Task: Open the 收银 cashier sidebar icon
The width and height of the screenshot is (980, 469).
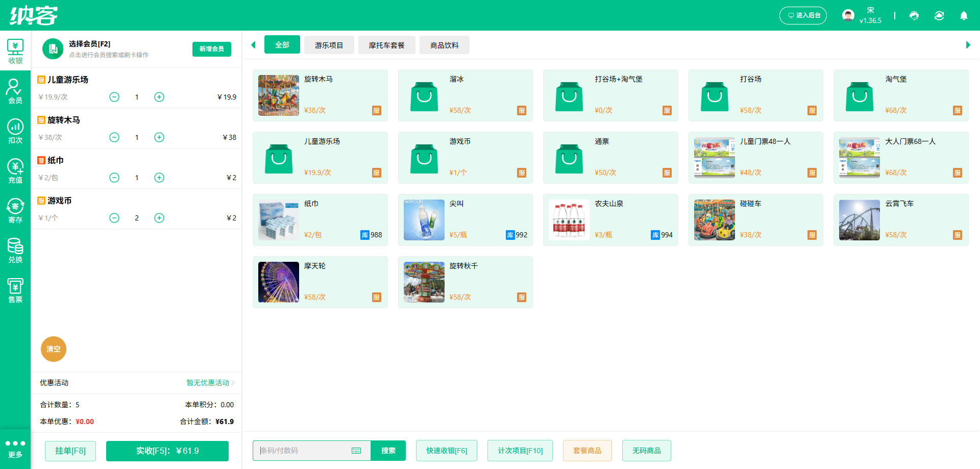Action: (15, 51)
